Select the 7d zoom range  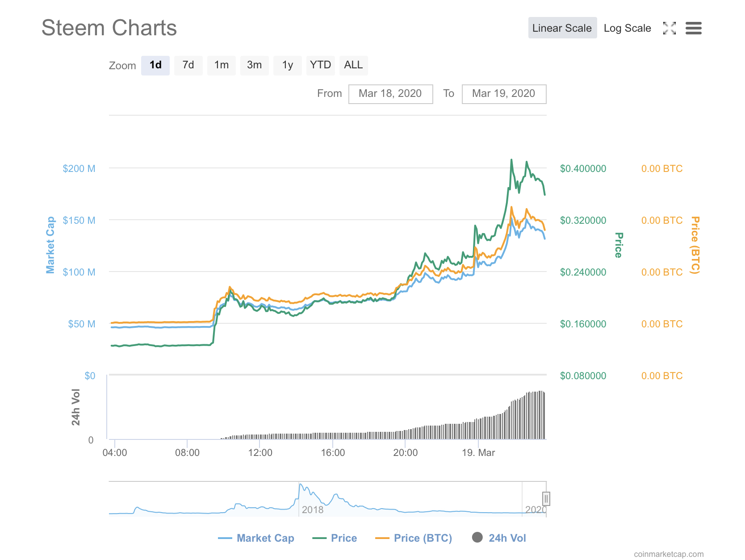coord(188,65)
